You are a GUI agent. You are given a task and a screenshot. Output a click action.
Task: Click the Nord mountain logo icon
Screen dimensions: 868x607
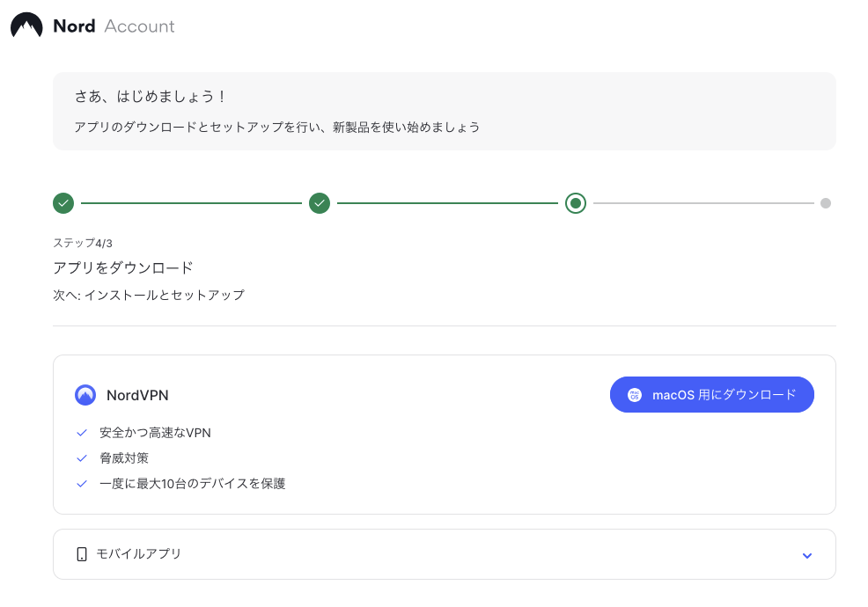point(26,26)
